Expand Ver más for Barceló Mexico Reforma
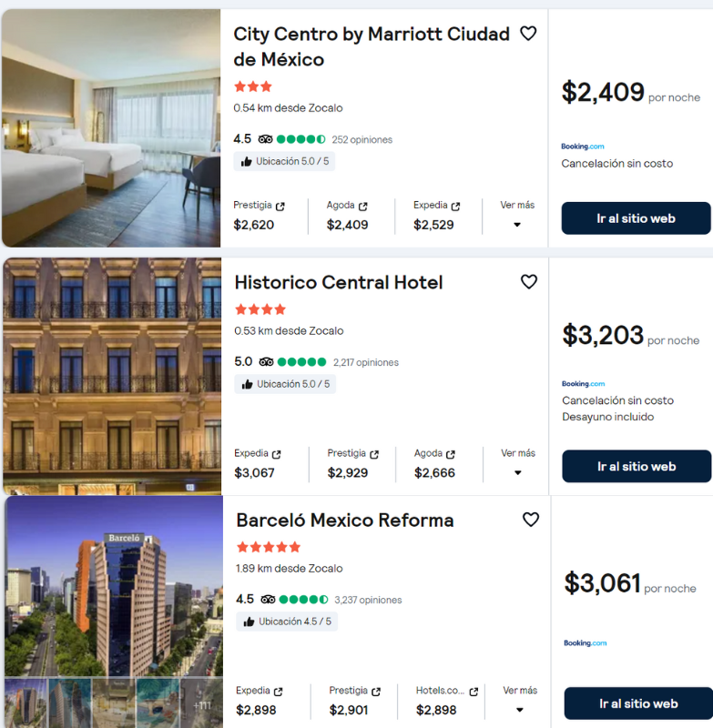713x728 pixels. click(x=520, y=701)
